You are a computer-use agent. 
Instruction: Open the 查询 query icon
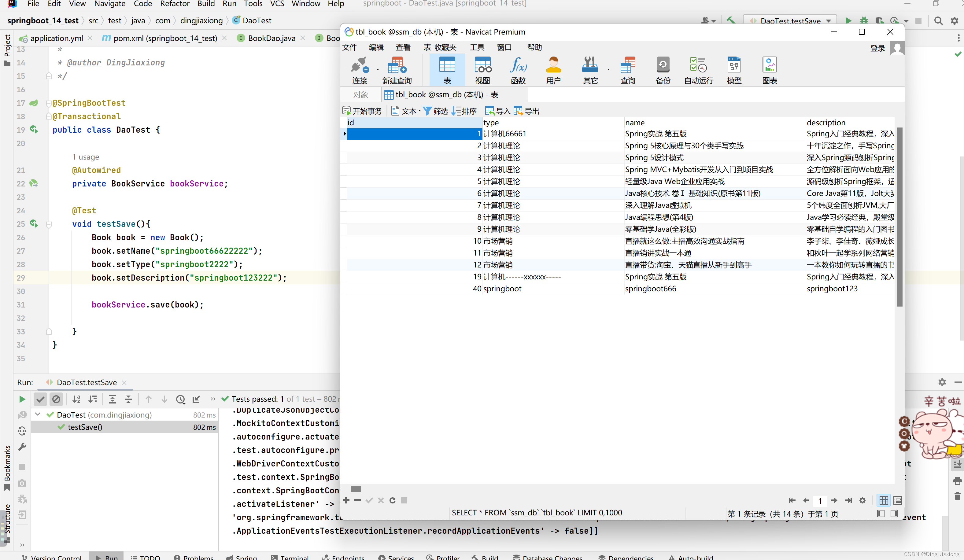point(627,70)
